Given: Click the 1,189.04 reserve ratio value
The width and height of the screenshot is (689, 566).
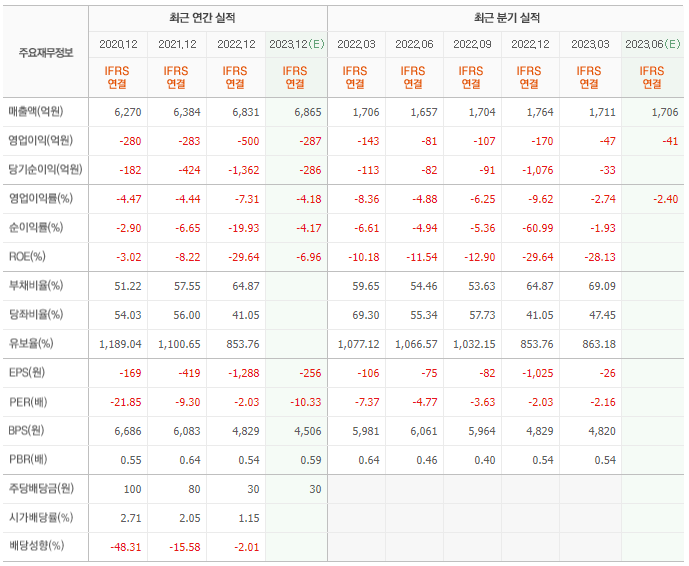Looking at the screenshot, I should point(120,345).
